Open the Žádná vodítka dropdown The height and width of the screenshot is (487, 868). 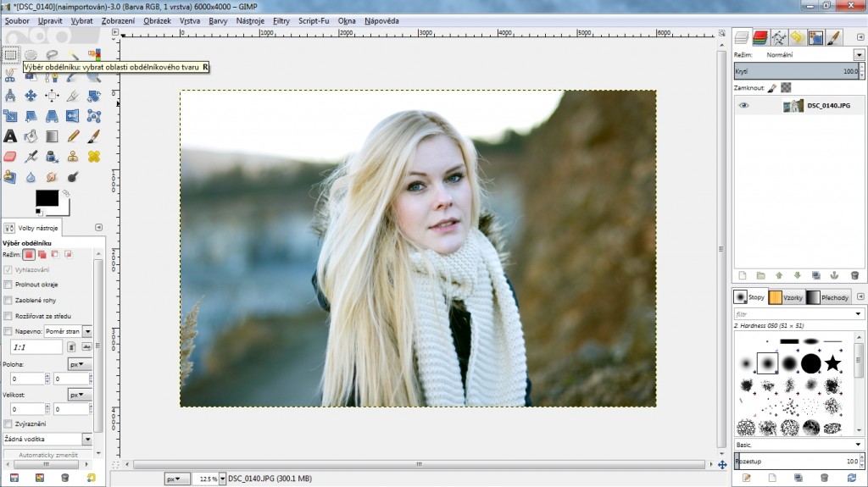click(x=47, y=439)
